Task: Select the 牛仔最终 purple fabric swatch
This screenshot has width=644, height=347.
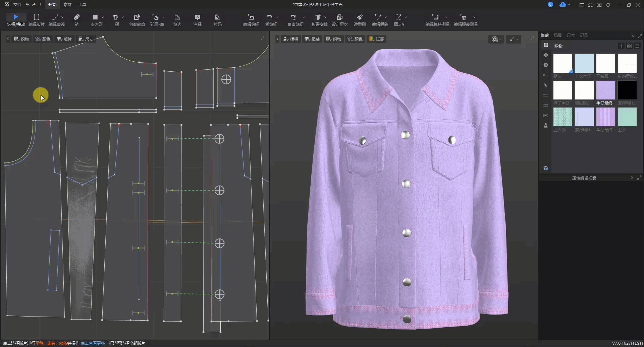Action: coord(605,90)
